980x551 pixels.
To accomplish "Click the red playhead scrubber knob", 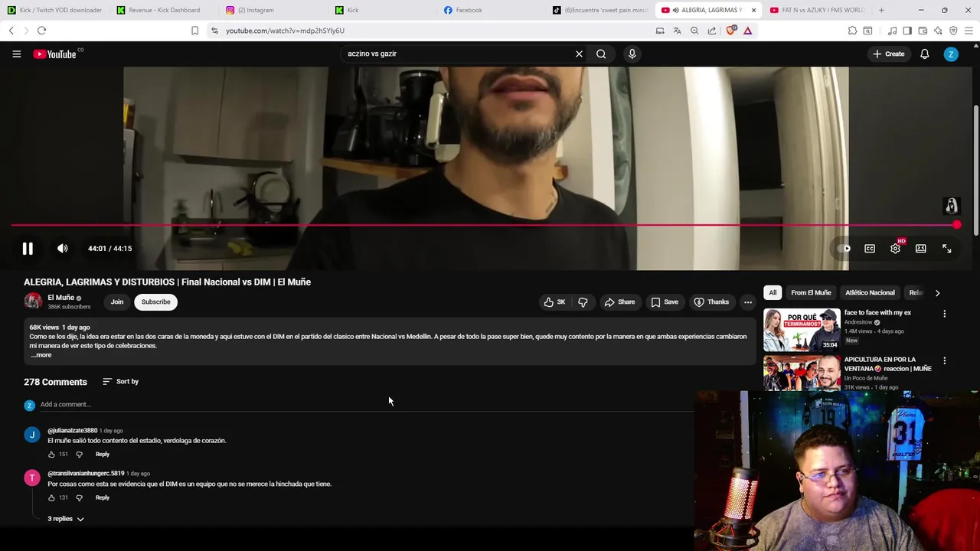I will coord(957,225).
